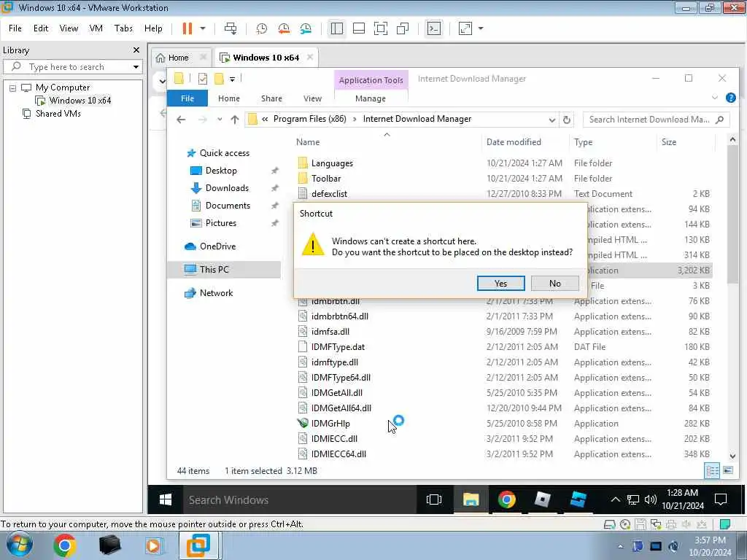The height and width of the screenshot is (560, 747).
Task: Open the VMware View menu
Action: coord(69,28)
